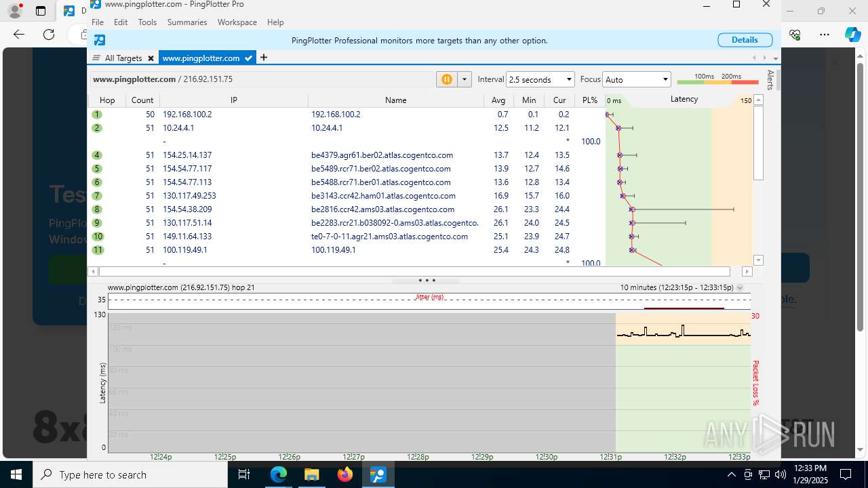Click the PingPlotter taskbar icon
This screenshot has height=488, width=868.
(x=378, y=474)
